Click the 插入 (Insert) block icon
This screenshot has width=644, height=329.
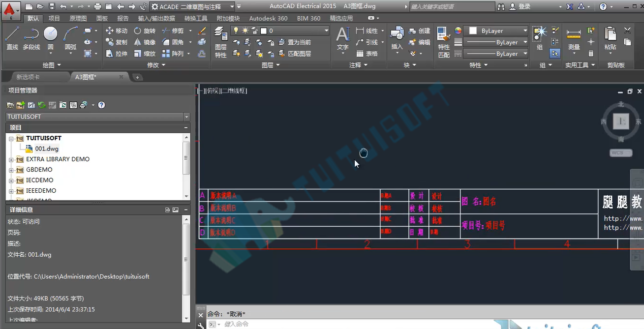pos(397,38)
